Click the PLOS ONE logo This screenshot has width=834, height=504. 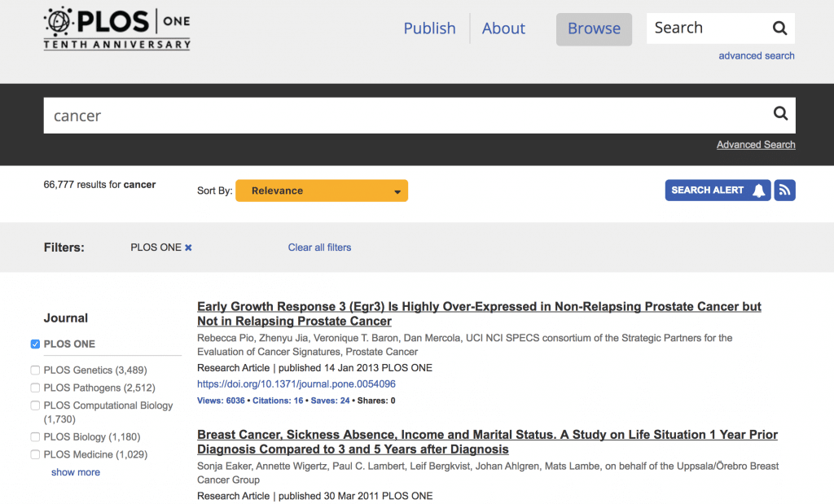[x=117, y=28]
